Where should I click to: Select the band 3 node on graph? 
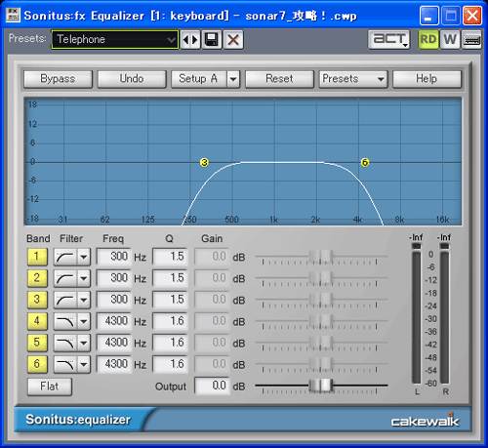click(x=204, y=162)
